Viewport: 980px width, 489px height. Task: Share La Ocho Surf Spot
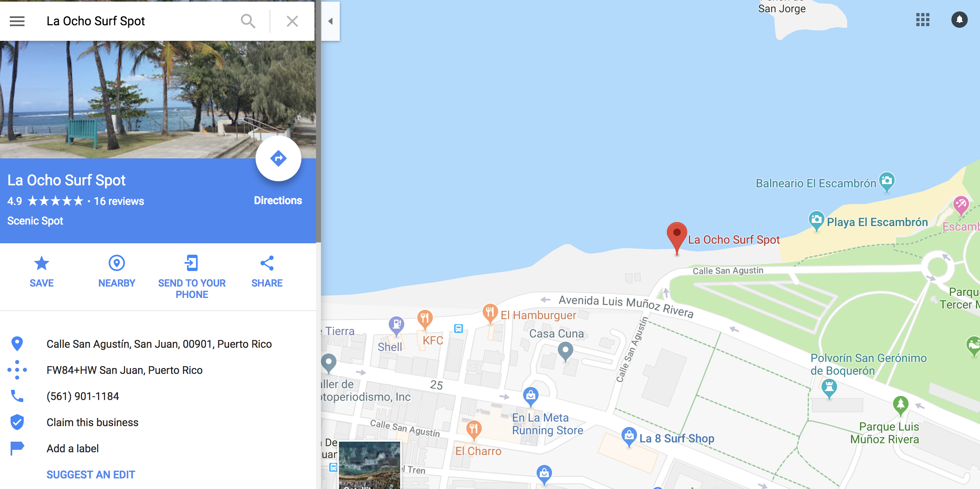tap(267, 272)
